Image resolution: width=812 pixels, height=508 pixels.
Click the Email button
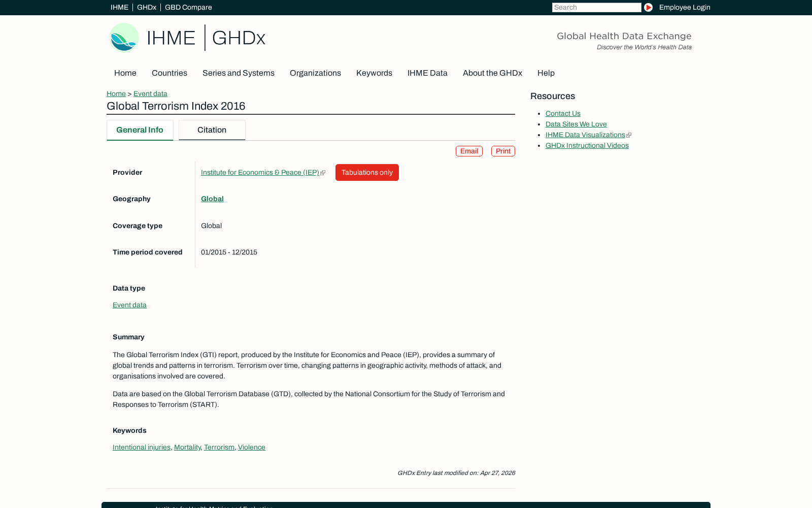click(x=469, y=151)
